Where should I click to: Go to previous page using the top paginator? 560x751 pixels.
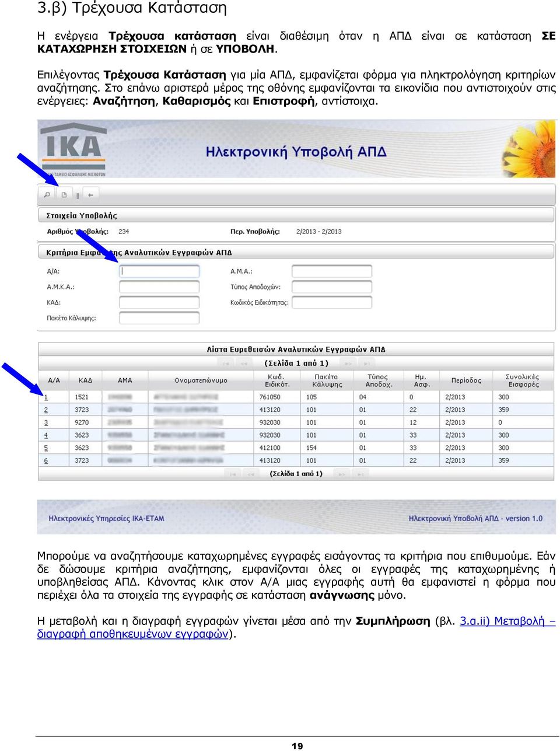click(244, 364)
